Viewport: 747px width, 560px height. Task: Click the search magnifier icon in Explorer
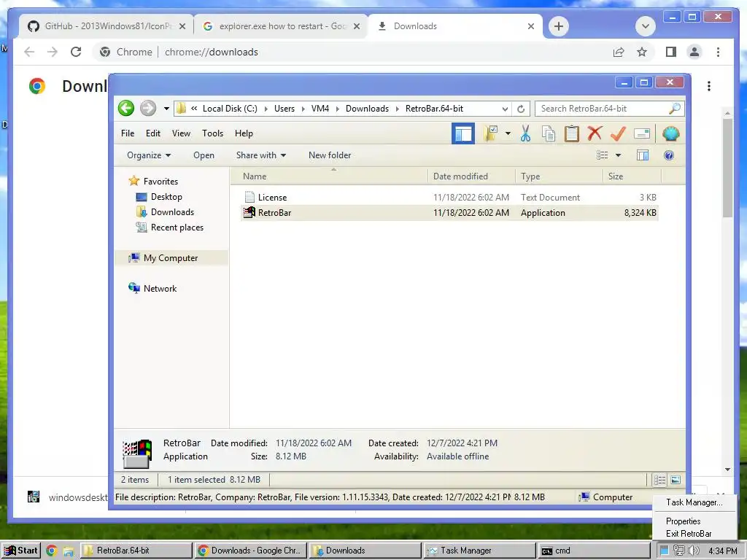click(675, 109)
